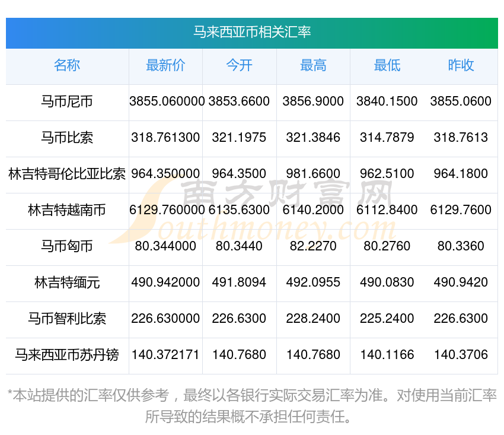Select the 马来西亚币苏丹镑 row name
The image size is (504, 435).
click(67, 355)
